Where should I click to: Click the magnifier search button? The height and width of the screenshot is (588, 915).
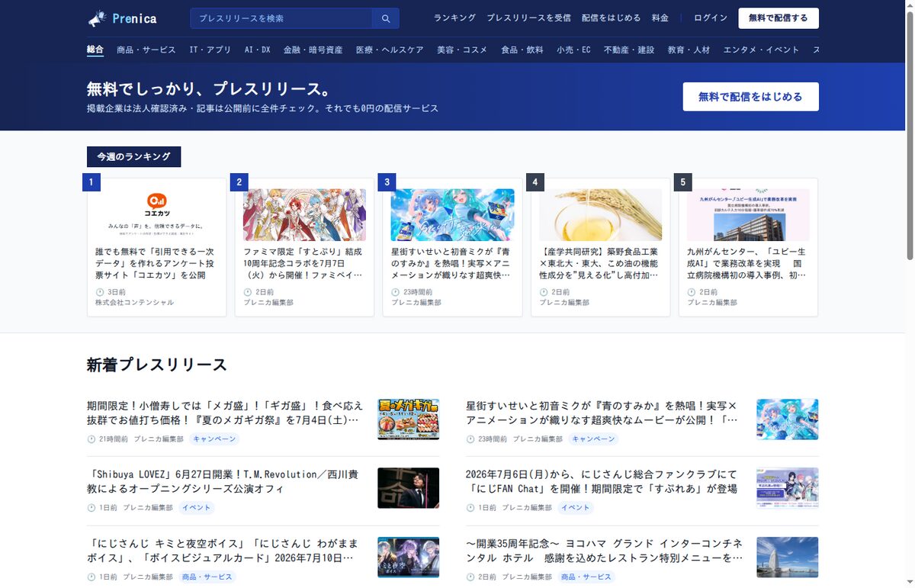pos(386,18)
